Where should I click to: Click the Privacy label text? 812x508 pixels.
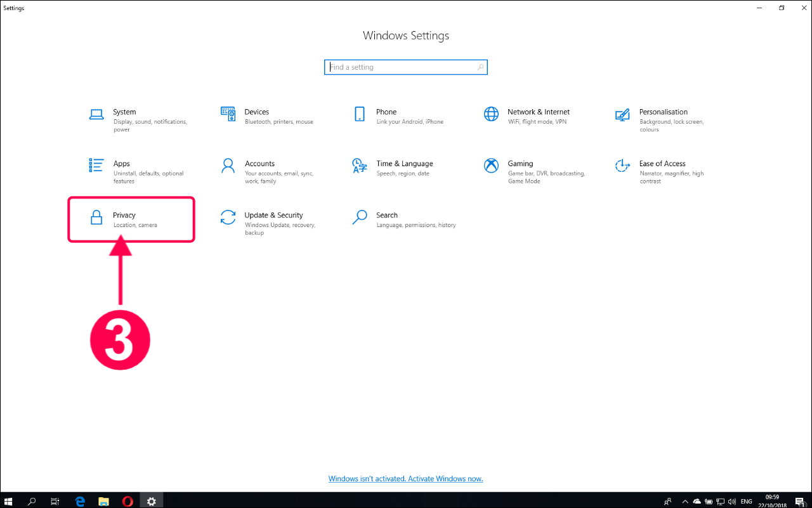pyautogui.click(x=124, y=216)
